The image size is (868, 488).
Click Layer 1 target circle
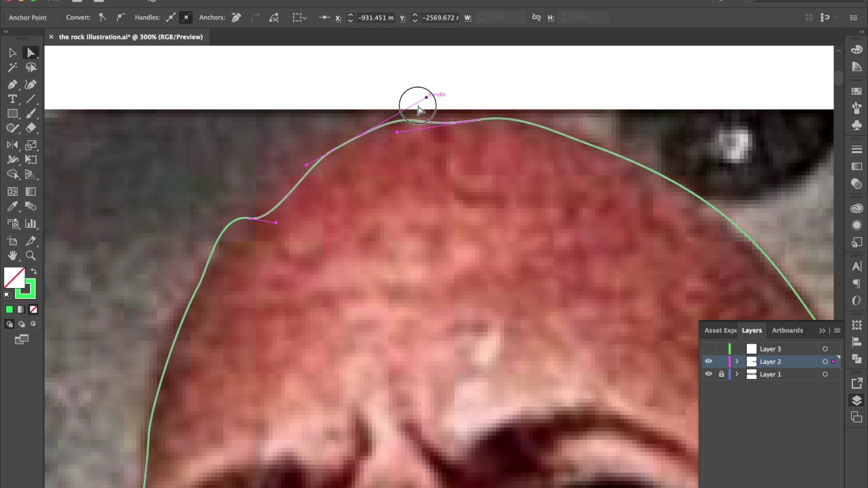coord(825,374)
